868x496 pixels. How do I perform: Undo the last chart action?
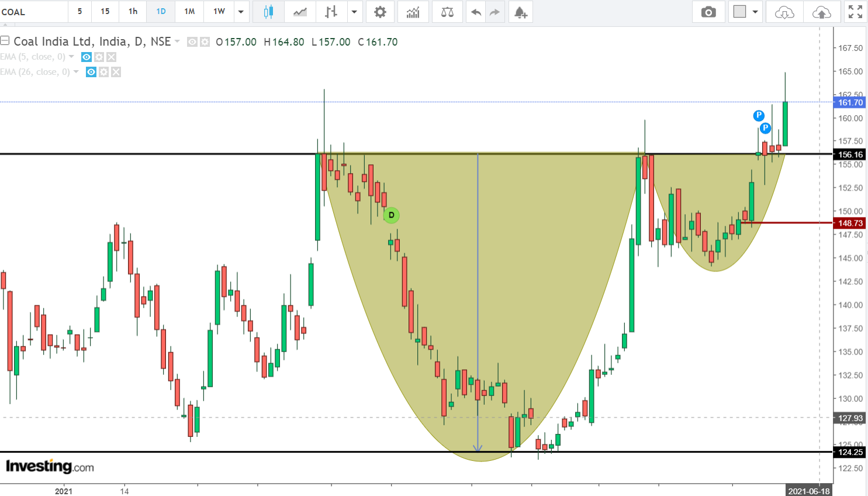[476, 12]
